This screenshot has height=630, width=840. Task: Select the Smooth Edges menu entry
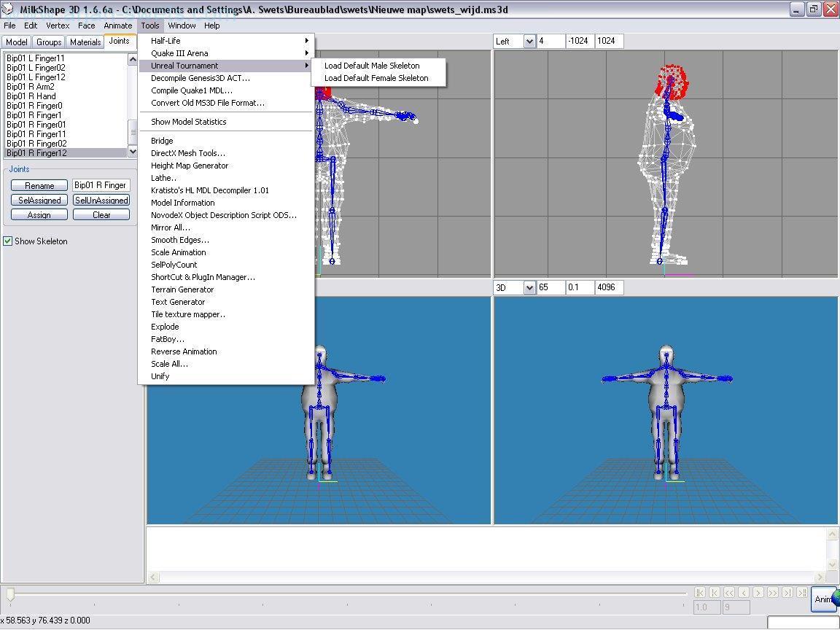[226, 239]
